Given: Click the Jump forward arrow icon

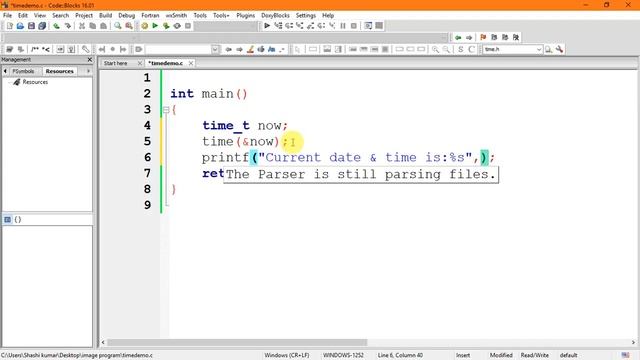Looking at the screenshot, I should 469,38.
